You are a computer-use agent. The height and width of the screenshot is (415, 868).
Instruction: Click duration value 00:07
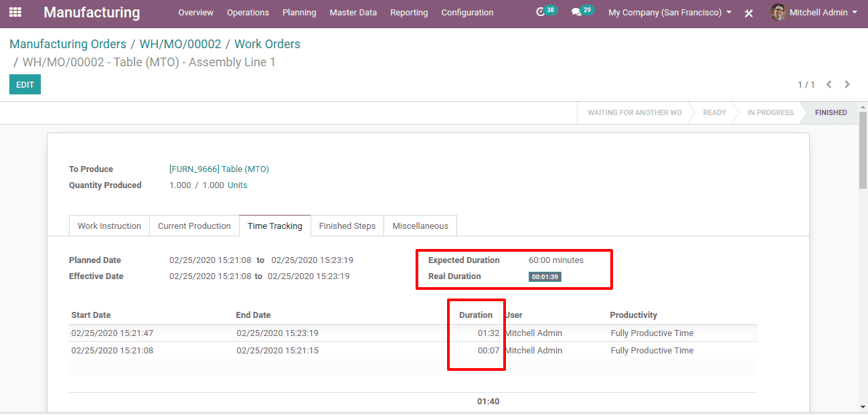point(489,351)
